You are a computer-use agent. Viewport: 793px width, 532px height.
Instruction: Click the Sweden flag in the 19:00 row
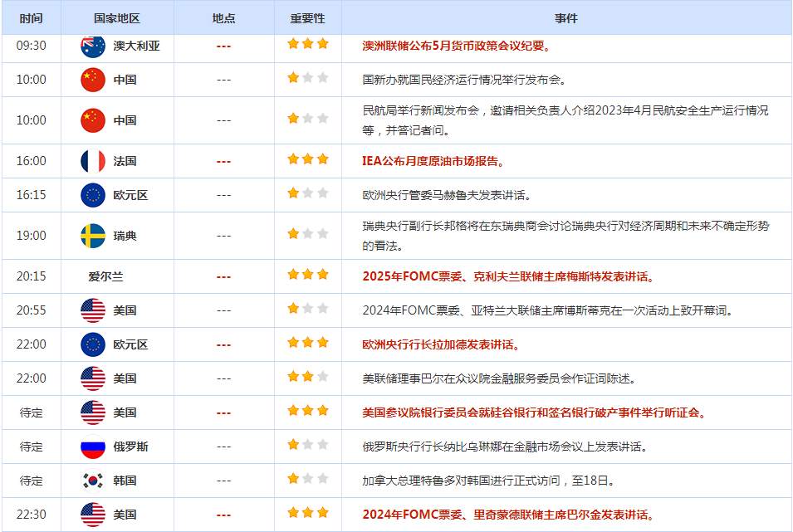click(93, 236)
